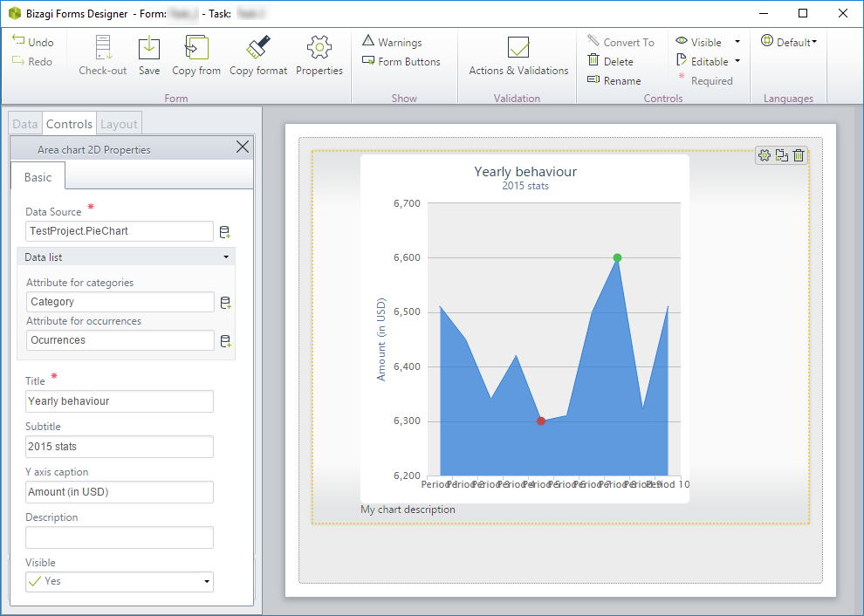
Task: Switch to the Controls tab
Action: pos(69,123)
